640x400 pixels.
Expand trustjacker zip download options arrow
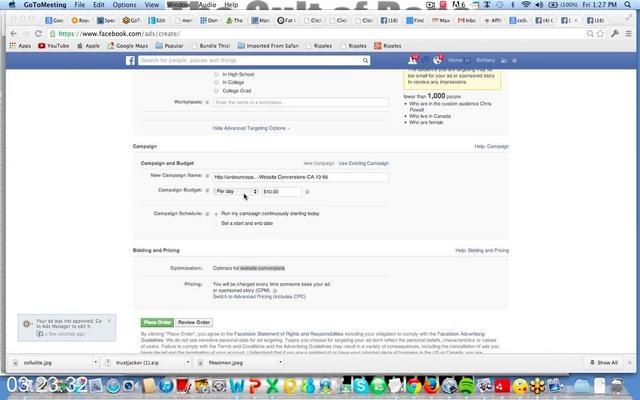pyautogui.click(x=188, y=362)
